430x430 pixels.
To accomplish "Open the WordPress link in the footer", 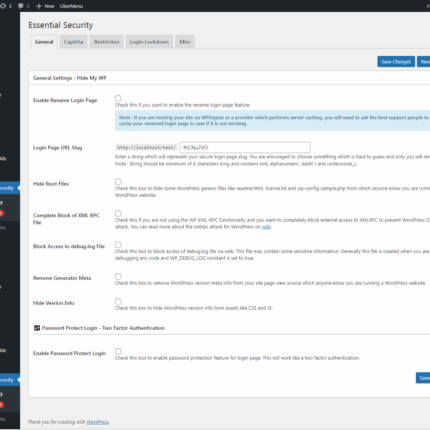I will (x=98, y=422).
